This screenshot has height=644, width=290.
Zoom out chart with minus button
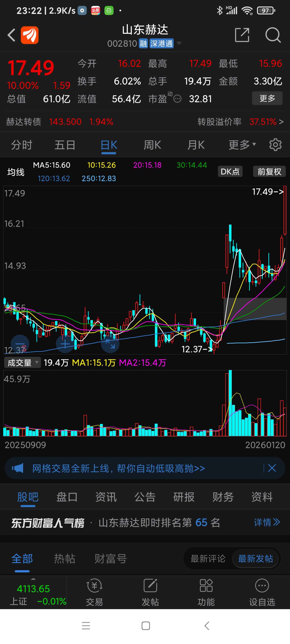(x=20, y=344)
